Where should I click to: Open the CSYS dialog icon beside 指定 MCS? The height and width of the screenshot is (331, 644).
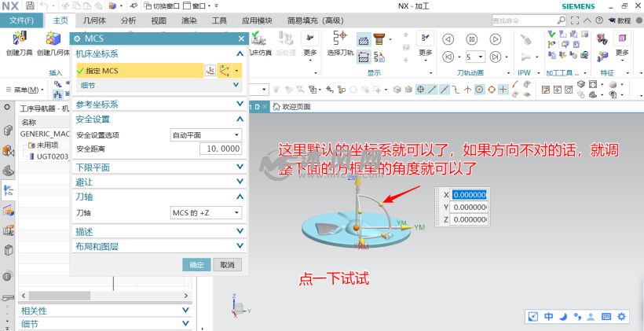(210, 71)
